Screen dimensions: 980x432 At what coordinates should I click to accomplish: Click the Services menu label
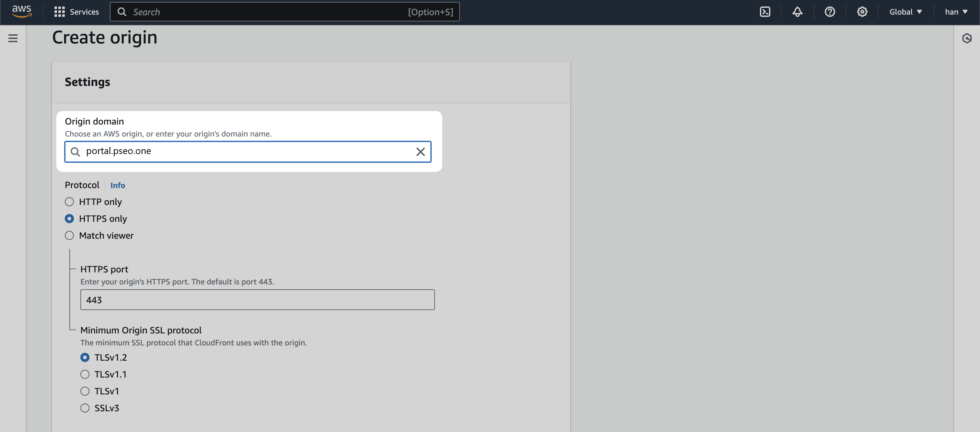pyautogui.click(x=84, y=12)
